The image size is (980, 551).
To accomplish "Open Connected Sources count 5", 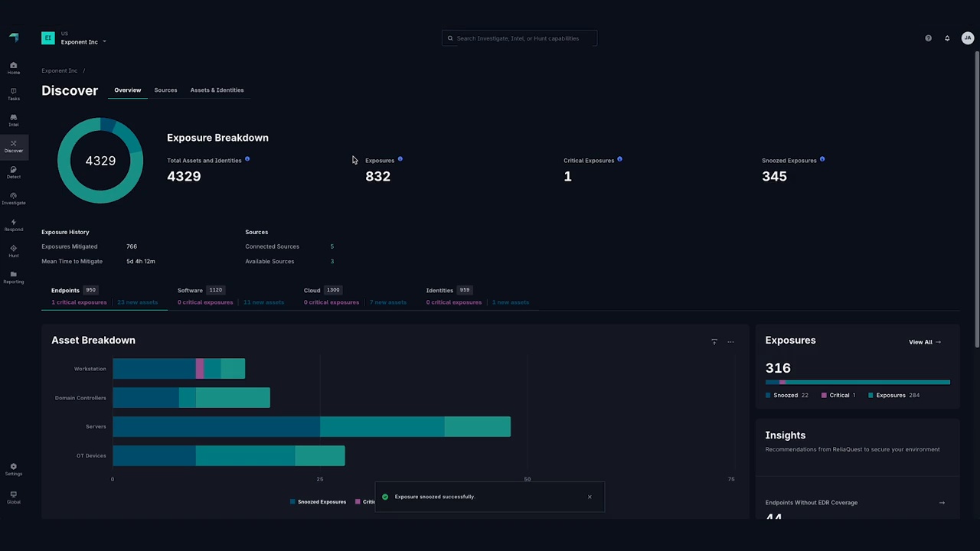I will pyautogui.click(x=332, y=246).
